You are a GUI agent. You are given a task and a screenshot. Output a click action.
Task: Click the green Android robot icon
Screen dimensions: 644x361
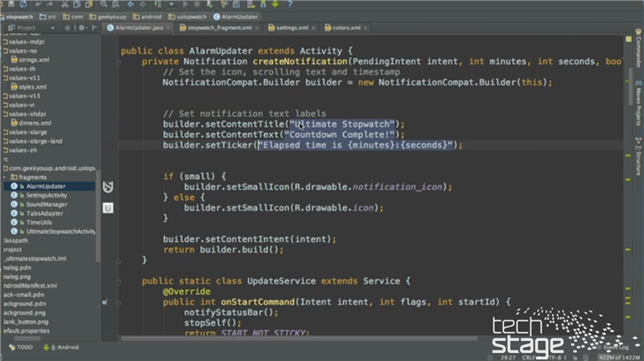[275, 4]
